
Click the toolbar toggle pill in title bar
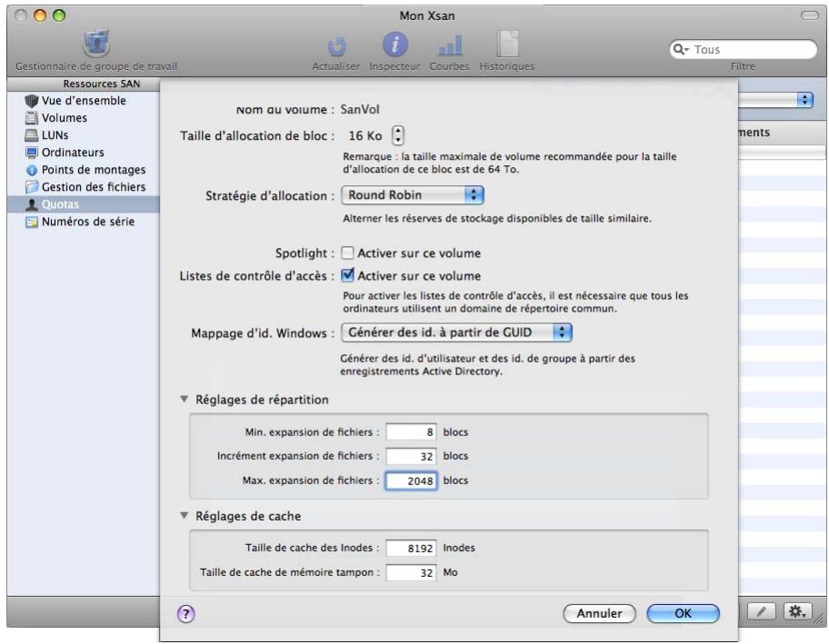click(809, 15)
